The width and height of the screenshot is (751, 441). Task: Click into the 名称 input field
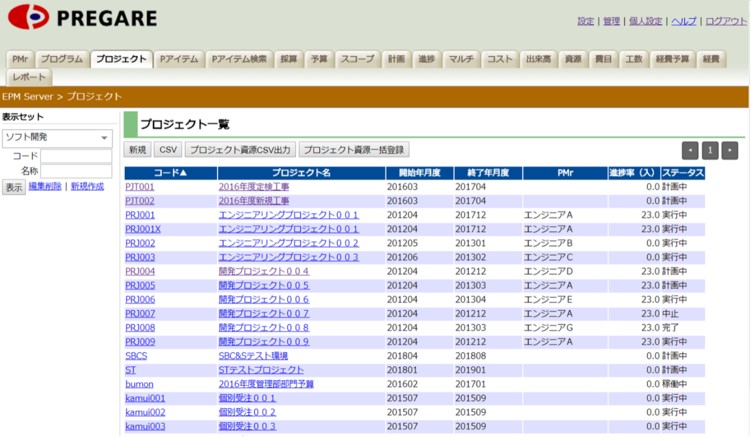[76, 172]
